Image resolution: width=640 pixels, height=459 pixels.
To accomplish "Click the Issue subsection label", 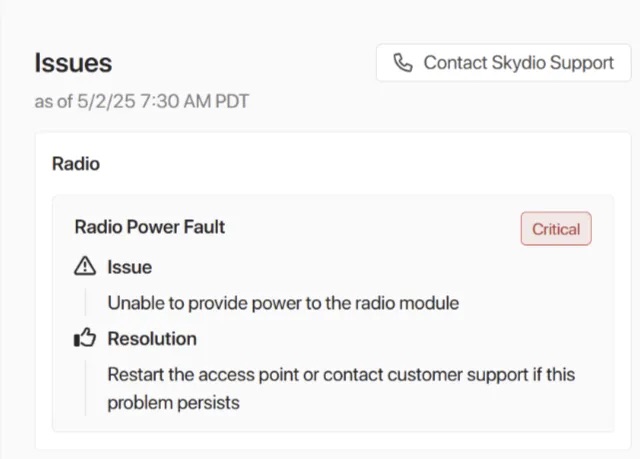I will [x=130, y=267].
